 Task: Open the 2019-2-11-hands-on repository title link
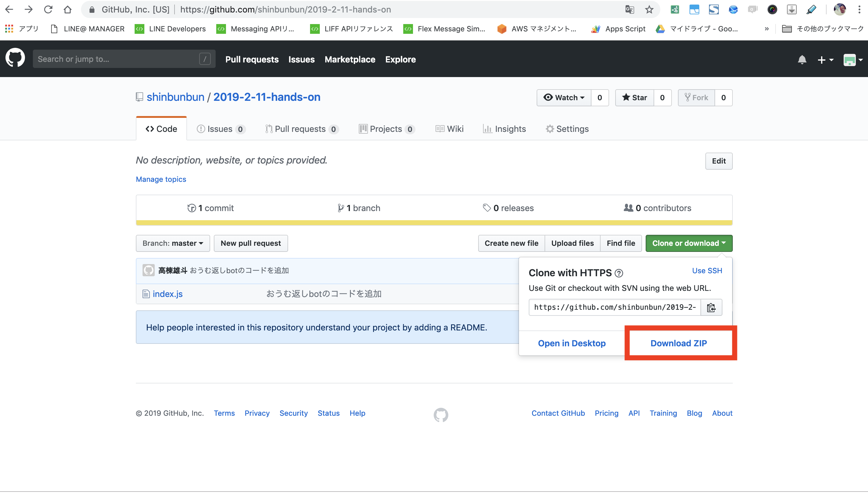tap(266, 97)
